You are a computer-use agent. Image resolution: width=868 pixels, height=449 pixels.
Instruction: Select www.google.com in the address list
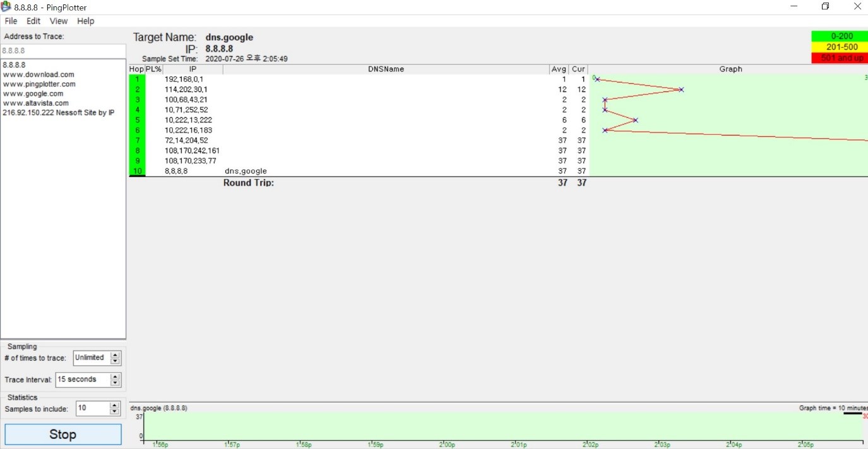pyautogui.click(x=33, y=93)
